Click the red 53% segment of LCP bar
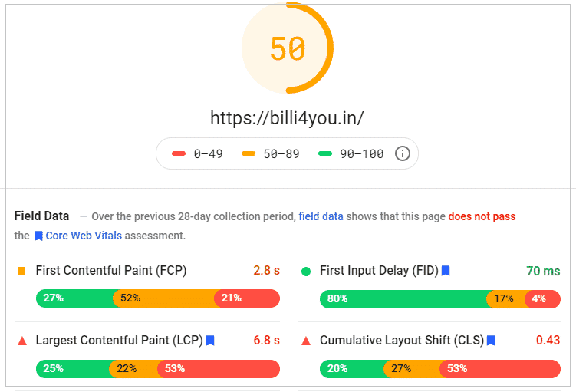The image size is (576, 392). [x=219, y=369]
